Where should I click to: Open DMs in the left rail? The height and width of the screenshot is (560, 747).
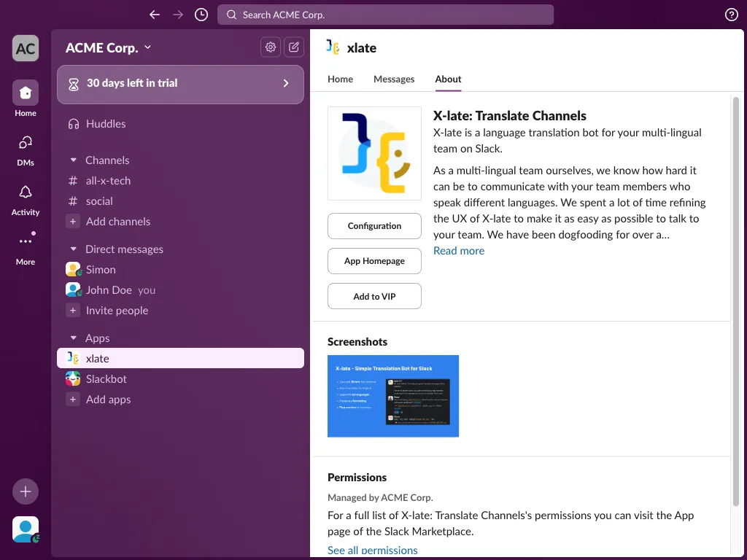coord(26,150)
